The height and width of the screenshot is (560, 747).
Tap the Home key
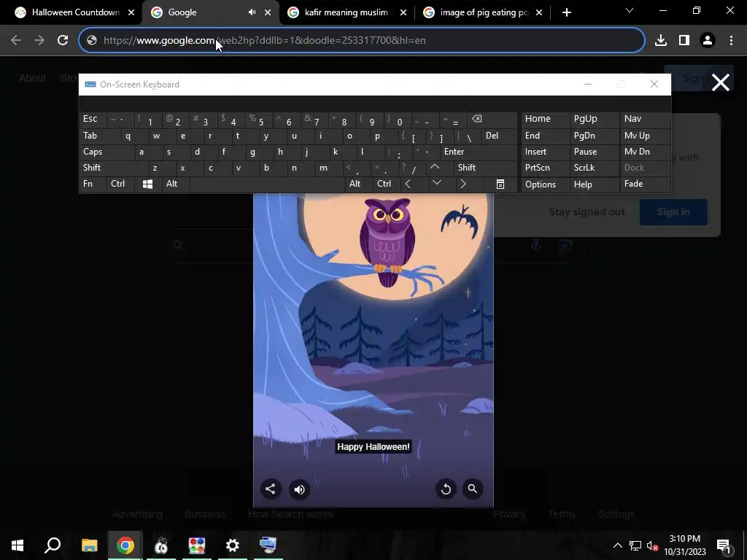click(545, 119)
